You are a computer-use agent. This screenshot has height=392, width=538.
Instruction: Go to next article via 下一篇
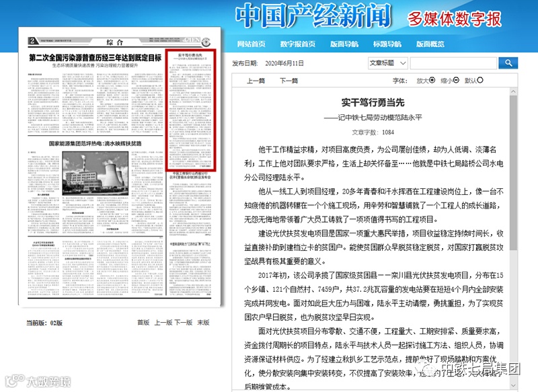coord(289,81)
